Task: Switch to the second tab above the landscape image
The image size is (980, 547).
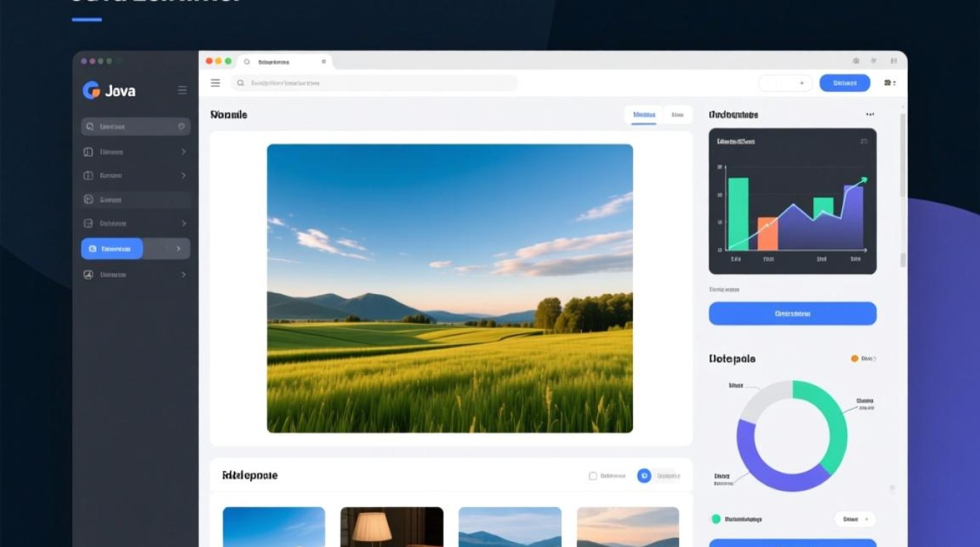Action: pos(677,115)
